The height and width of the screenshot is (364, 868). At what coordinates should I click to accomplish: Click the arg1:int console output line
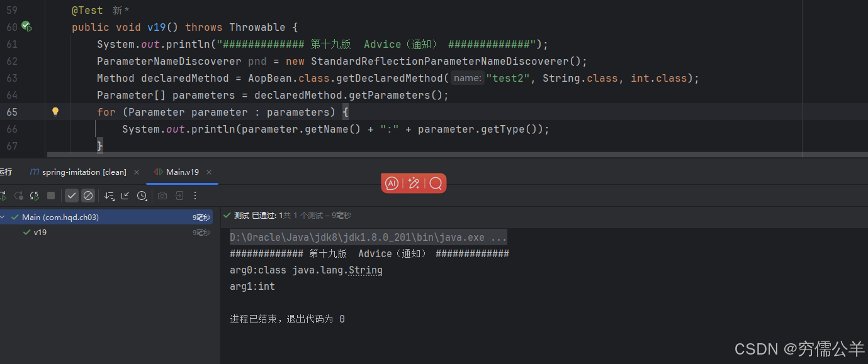tap(252, 287)
